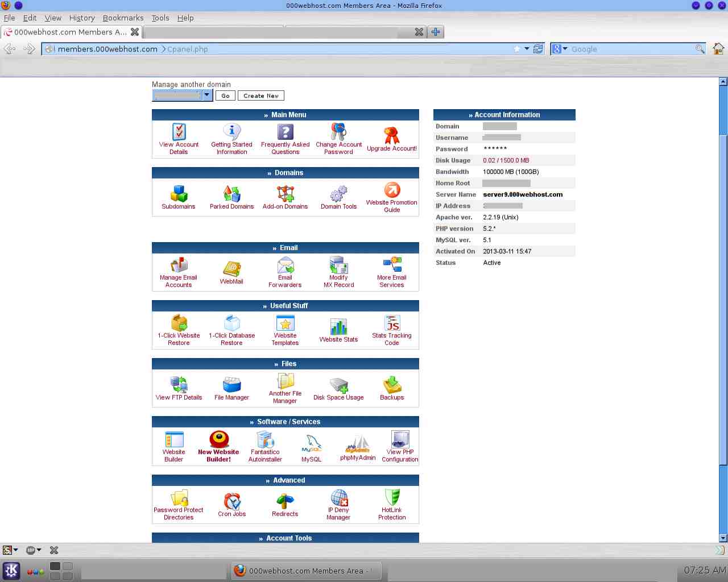The width and height of the screenshot is (728, 582).
Task: Expand the Manage another domain dropdown
Action: point(207,95)
